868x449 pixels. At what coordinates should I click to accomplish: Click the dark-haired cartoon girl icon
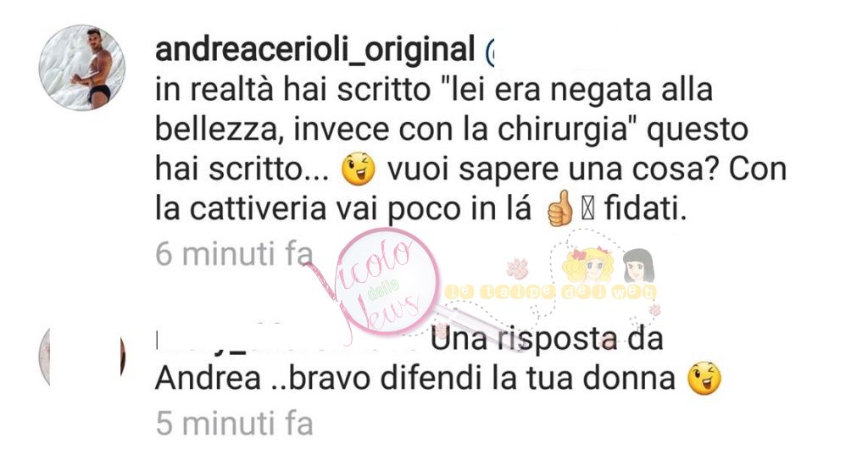(x=638, y=266)
